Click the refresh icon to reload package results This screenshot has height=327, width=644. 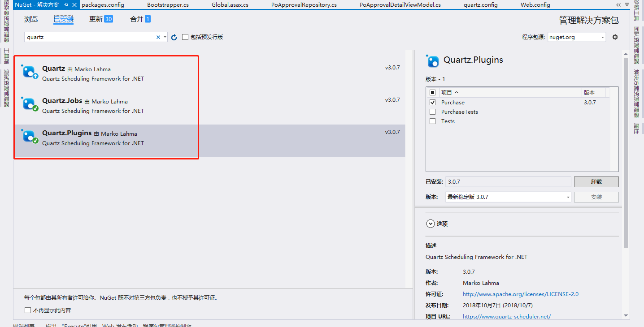174,37
